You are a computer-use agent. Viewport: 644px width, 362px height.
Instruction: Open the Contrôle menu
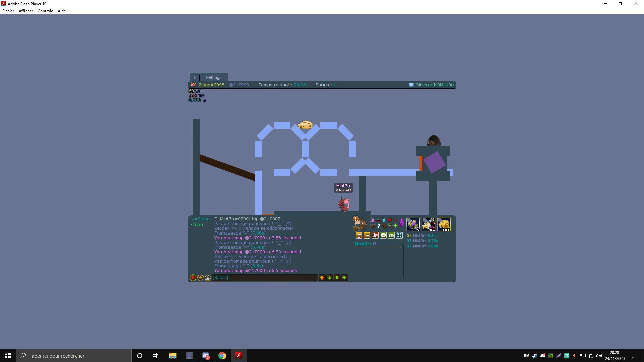(x=45, y=11)
